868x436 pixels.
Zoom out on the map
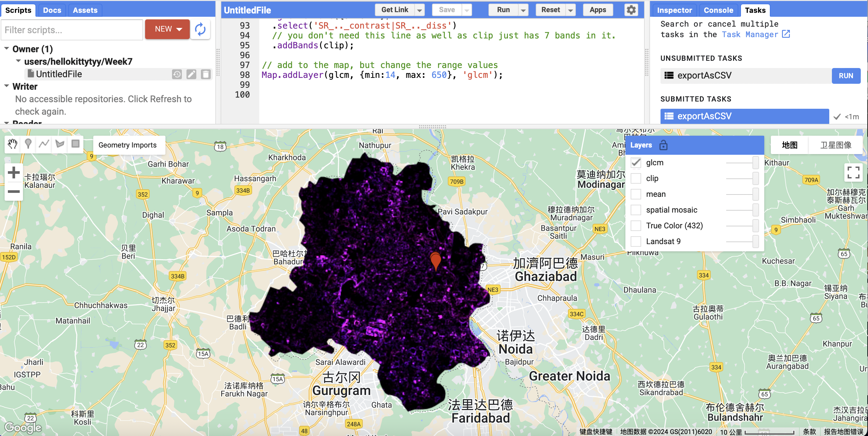[13, 192]
